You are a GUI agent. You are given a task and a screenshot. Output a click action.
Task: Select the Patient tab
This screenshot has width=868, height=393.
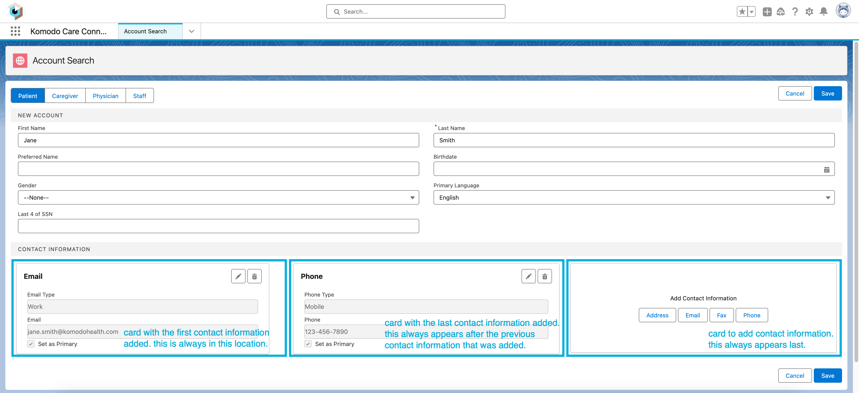28,96
